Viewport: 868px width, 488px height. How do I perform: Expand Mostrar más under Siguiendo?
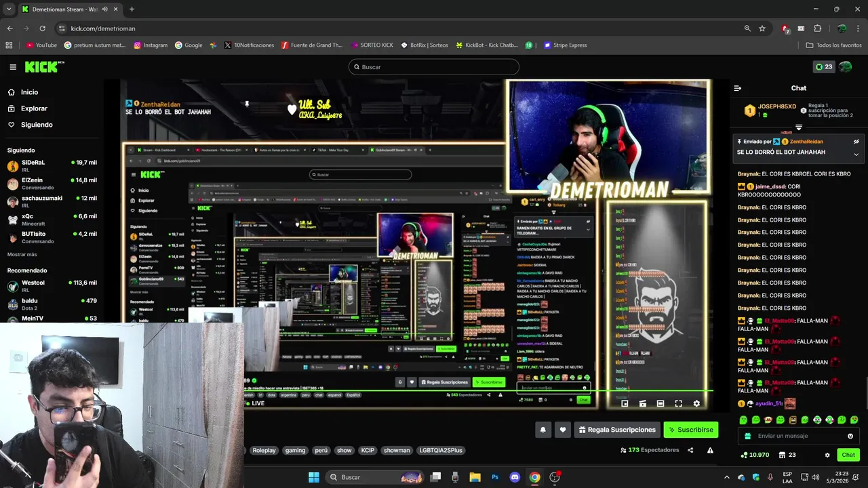pos(22,255)
